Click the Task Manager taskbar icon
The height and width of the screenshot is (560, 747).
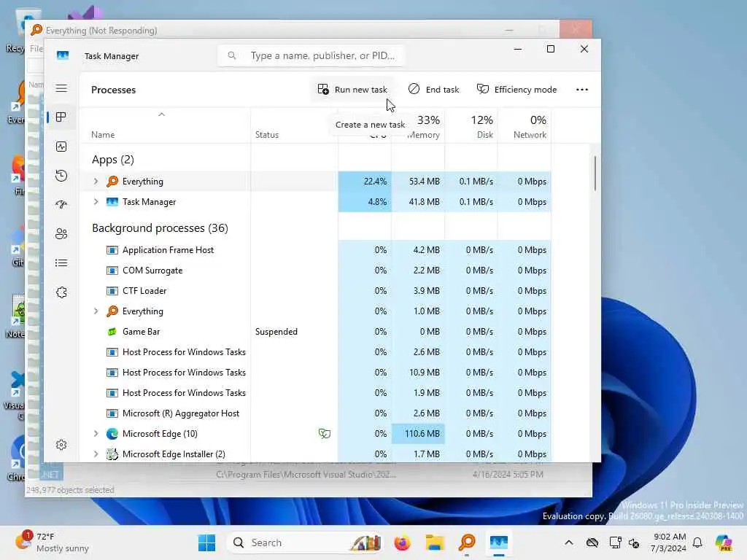(x=499, y=542)
